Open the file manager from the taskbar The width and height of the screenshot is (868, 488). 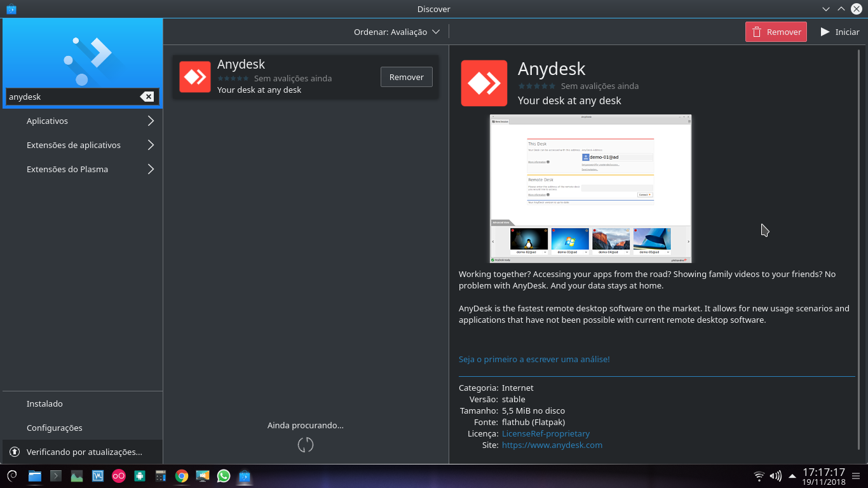pyautogui.click(x=34, y=475)
